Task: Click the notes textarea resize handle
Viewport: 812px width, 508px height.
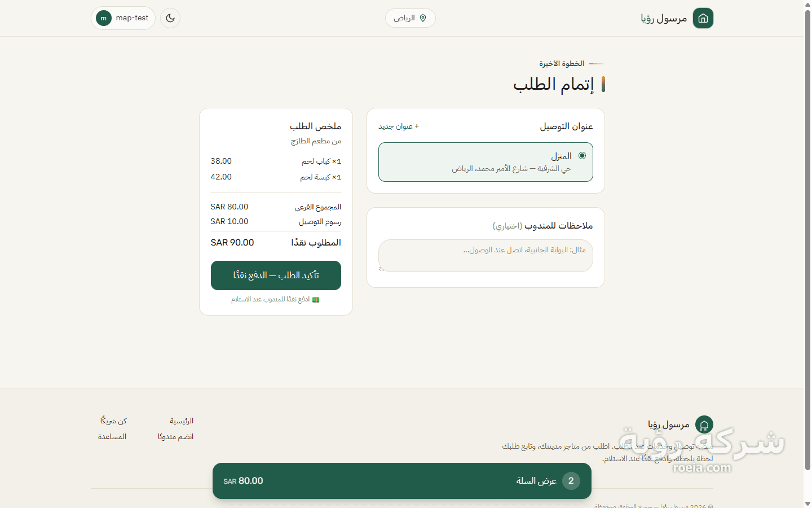Action: point(381,269)
